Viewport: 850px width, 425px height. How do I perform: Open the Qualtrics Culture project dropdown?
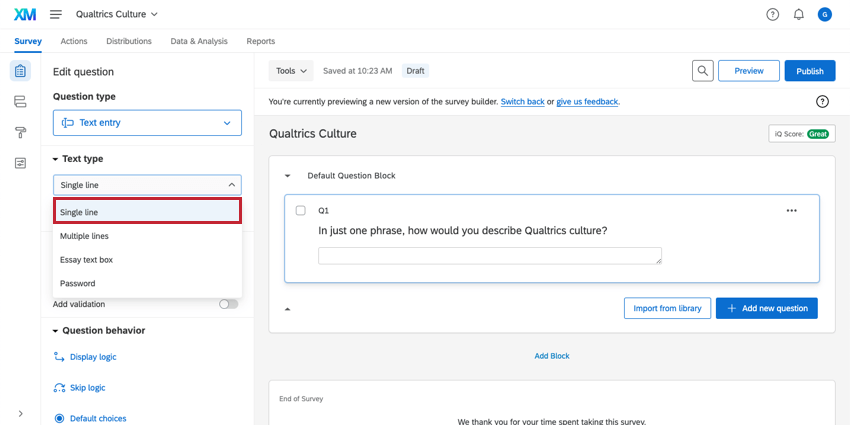click(117, 14)
